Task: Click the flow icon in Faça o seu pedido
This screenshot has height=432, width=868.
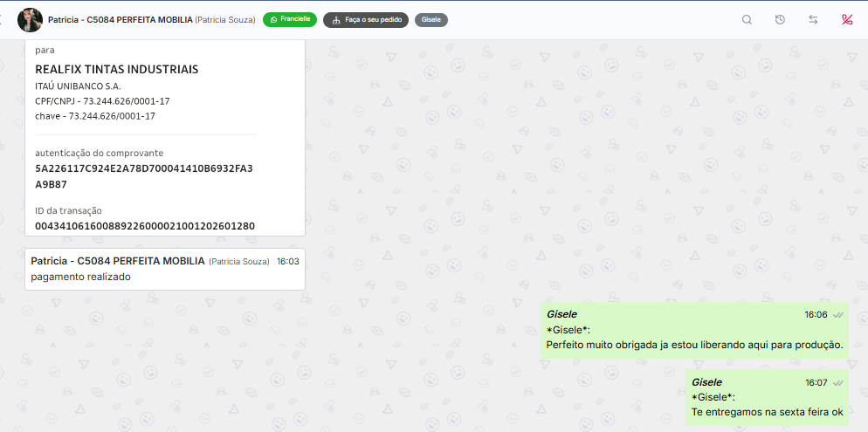Action: (335, 20)
